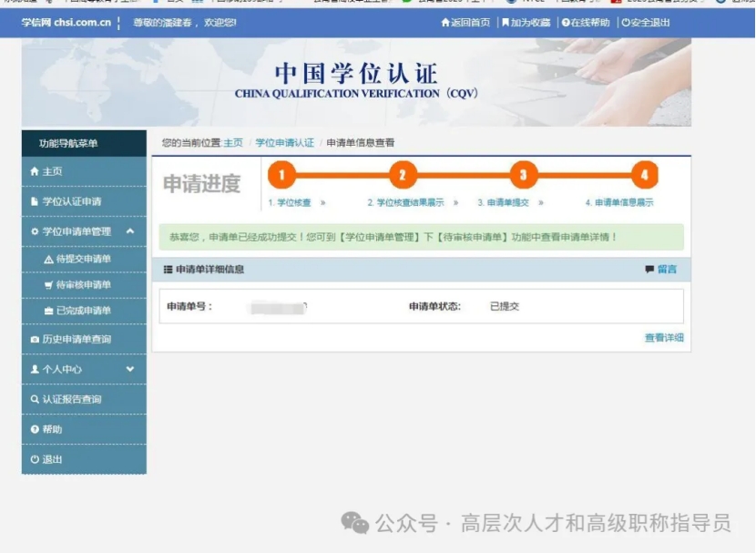756x553 pixels.
Task: Click progress step circle 2
Action: click(403, 175)
